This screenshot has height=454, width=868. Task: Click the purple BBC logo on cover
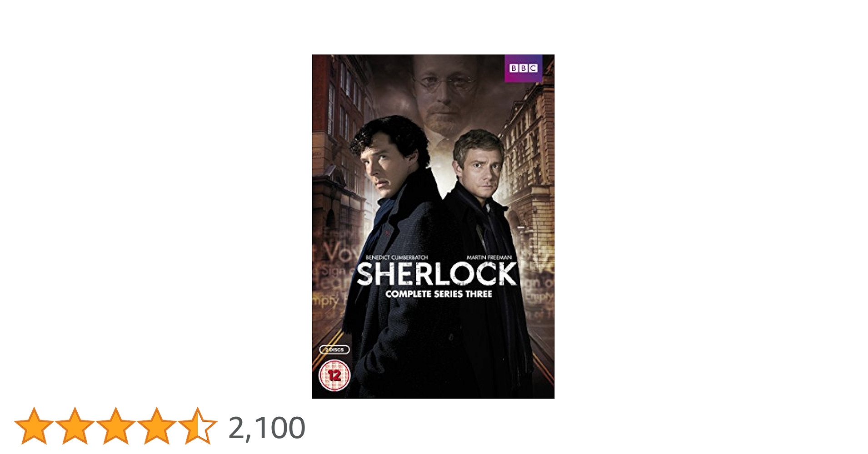click(x=523, y=68)
